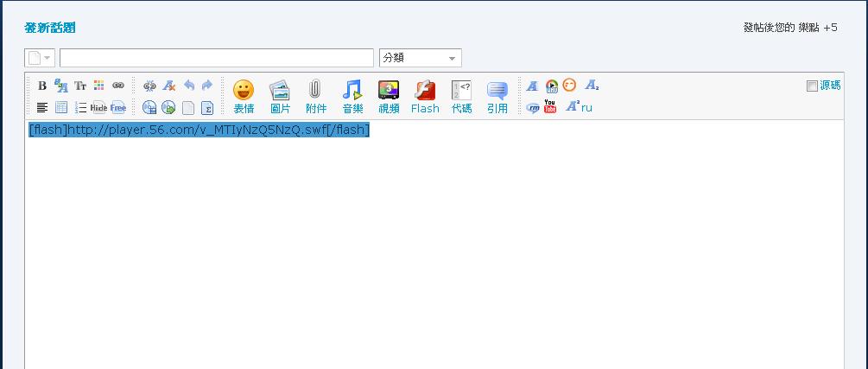
Task: Insert Free content tag
Action: point(118,108)
